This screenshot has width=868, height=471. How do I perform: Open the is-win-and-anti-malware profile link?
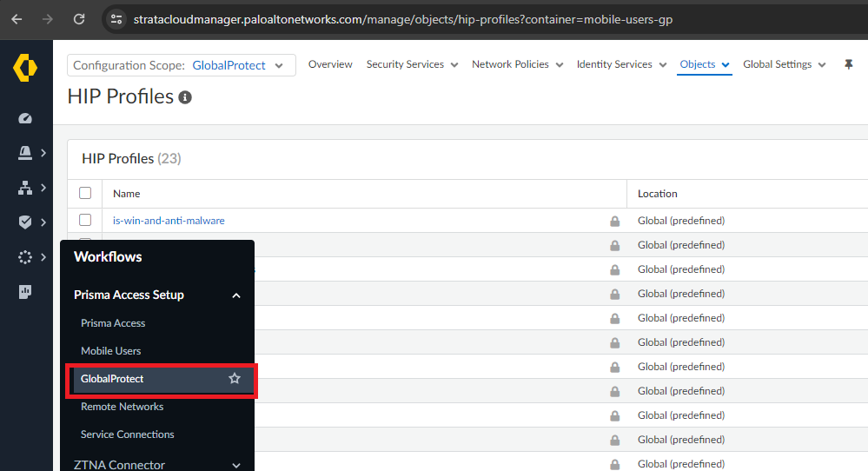point(169,220)
